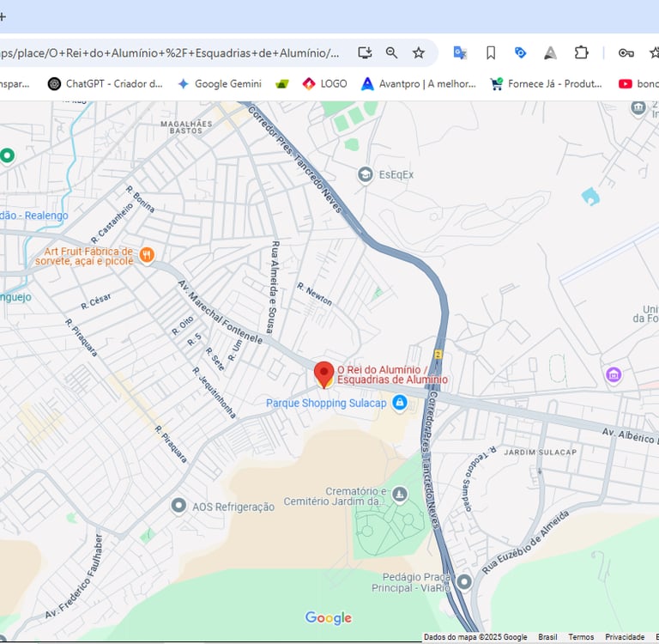Click the Rua Almeida e Sousa street label

tap(273, 288)
